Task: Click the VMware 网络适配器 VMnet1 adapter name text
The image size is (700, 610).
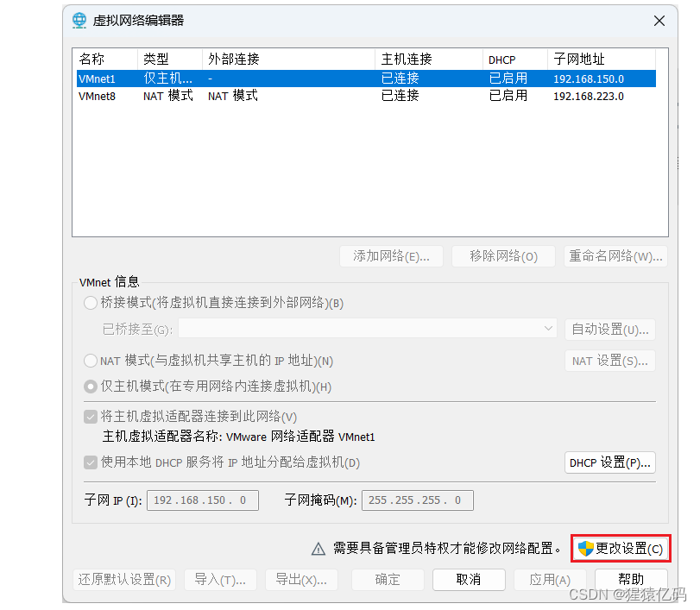Action: click(300, 437)
